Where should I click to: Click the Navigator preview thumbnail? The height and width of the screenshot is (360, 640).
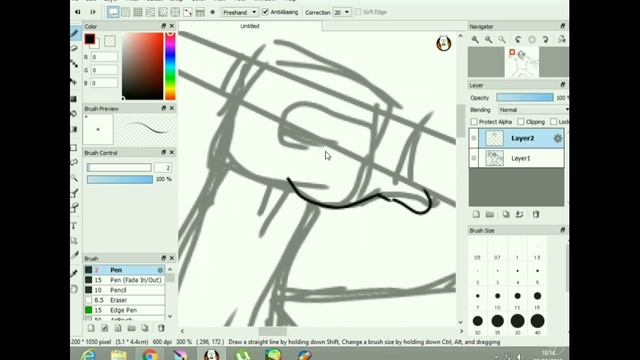(x=522, y=62)
